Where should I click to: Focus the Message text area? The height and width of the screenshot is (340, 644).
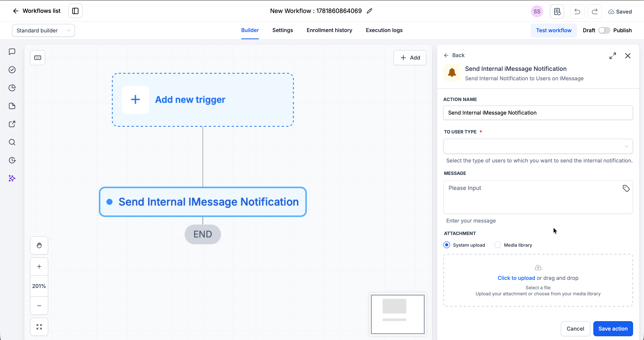(x=538, y=197)
